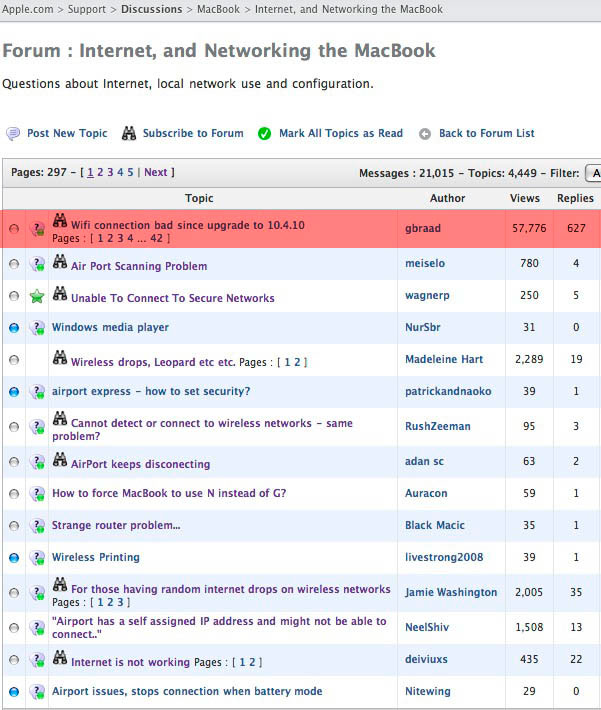
Task: Open topic Airport has a self assigned IP address
Action: (x=219, y=628)
